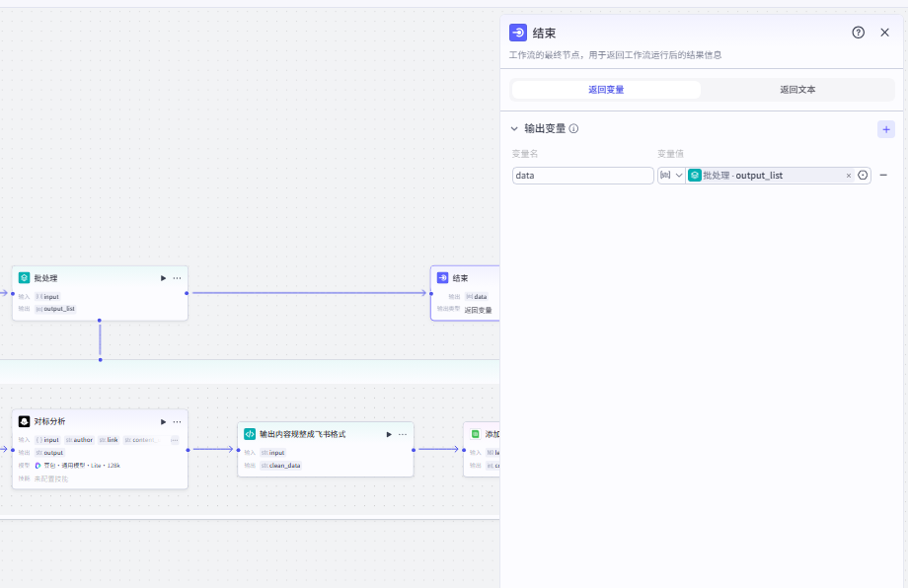Select the 输出内容规整成飞书格式 node title
The width and height of the screenshot is (908, 588).
[302, 435]
